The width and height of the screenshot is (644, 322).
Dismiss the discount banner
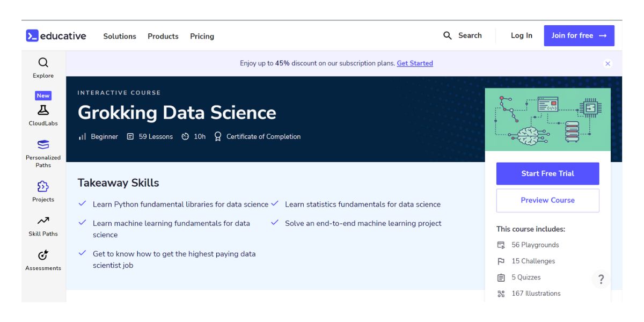[608, 63]
